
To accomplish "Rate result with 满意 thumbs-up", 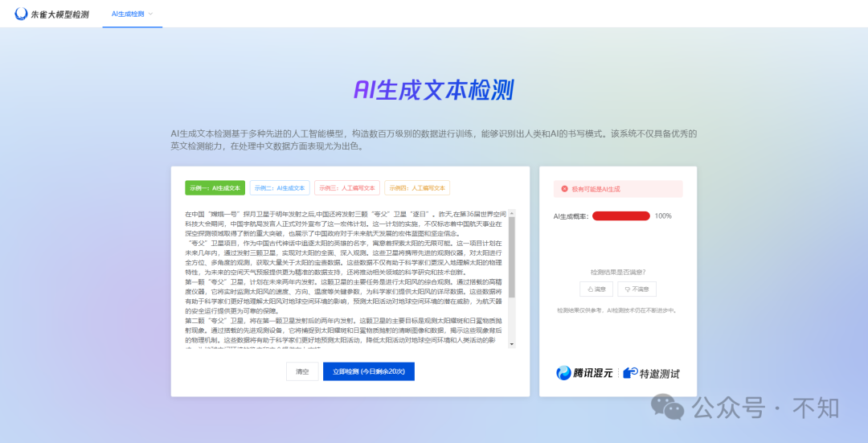I will click(x=597, y=289).
